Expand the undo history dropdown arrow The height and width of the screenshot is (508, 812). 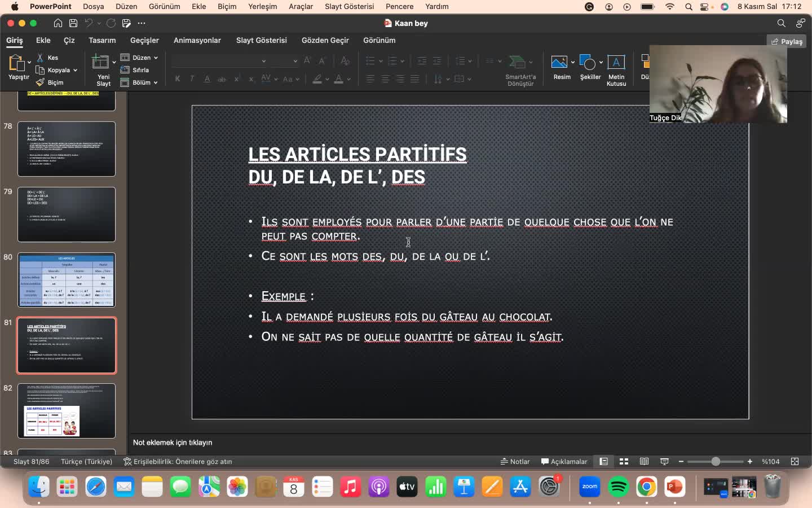(x=99, y=23)
